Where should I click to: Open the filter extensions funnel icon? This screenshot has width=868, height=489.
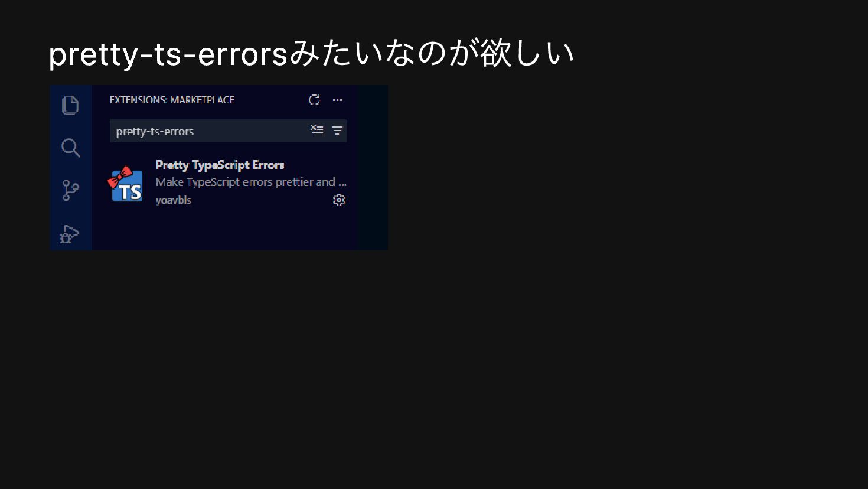point(337,131)
